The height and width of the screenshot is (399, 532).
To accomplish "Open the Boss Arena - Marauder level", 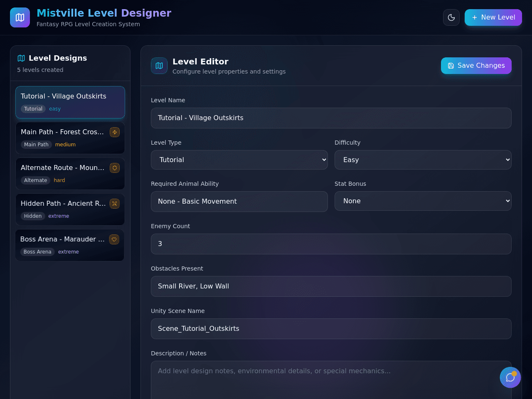I will (x=70, y=245).
